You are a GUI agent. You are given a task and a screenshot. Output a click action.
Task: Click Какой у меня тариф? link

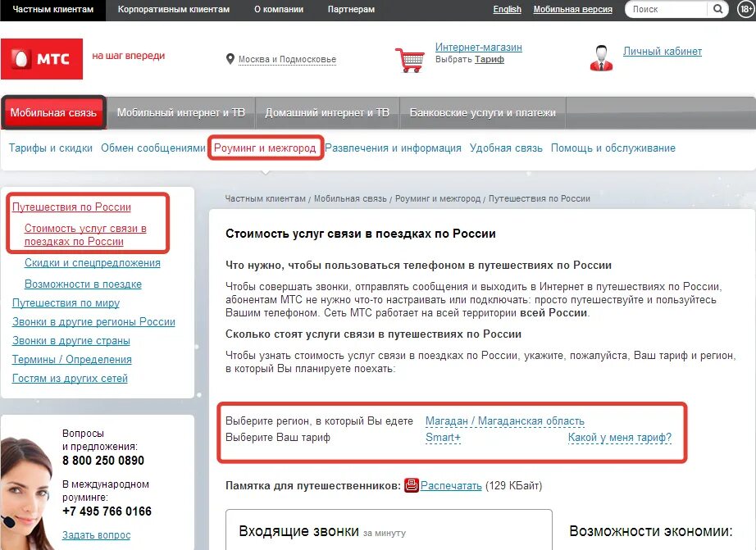click(x=620, y=437)
